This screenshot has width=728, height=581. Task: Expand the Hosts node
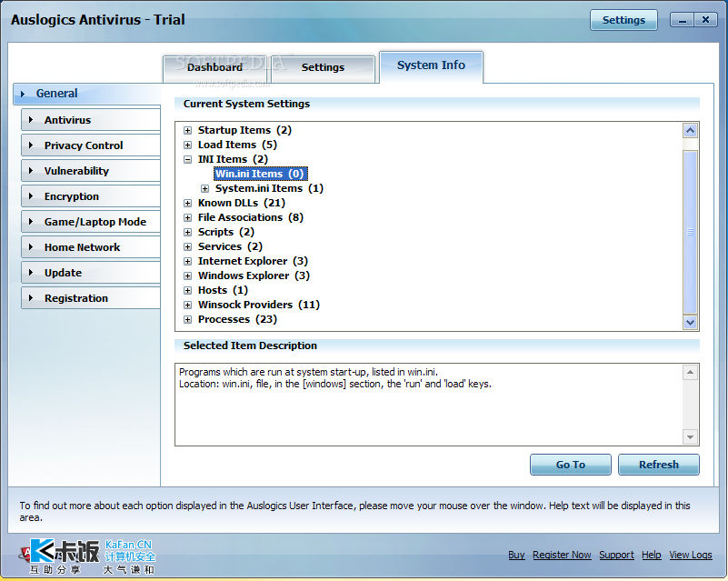pos(187,290)
